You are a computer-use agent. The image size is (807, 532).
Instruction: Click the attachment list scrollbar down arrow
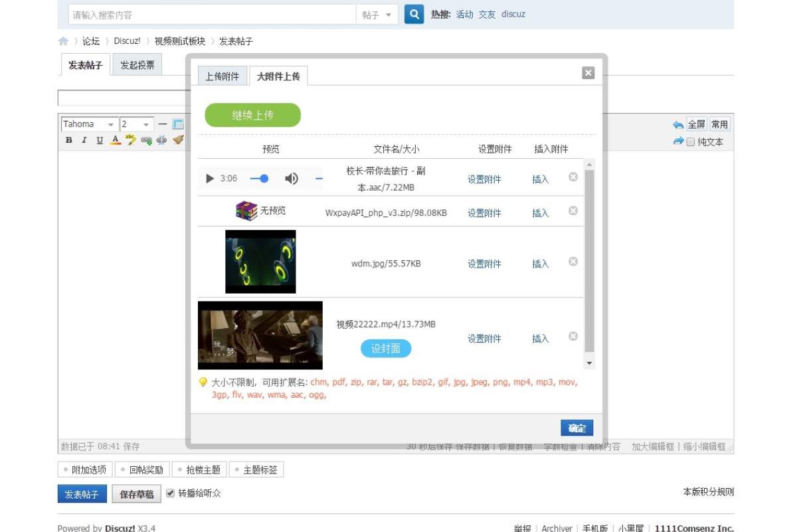589,363
